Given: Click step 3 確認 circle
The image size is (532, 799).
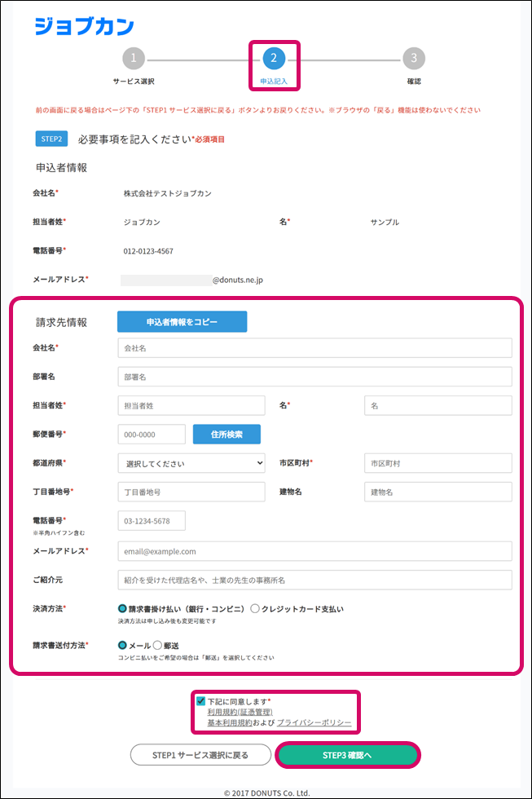Looking at the screenshot, I should 414,58.
